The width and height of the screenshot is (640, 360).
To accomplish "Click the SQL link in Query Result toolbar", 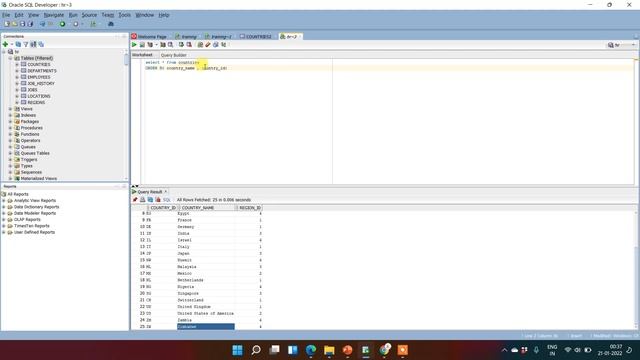I will pos(167,200).
